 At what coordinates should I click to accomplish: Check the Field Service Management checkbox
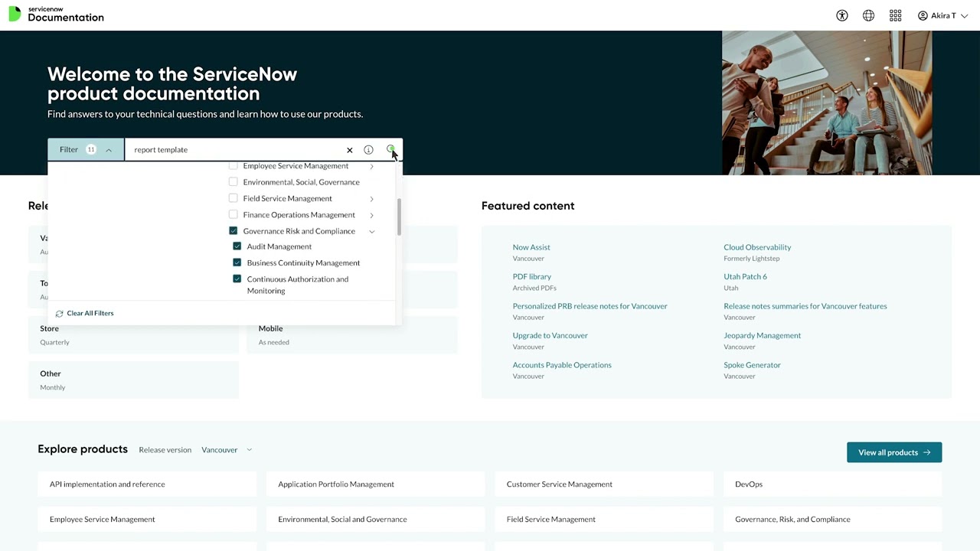coord(233,198)
